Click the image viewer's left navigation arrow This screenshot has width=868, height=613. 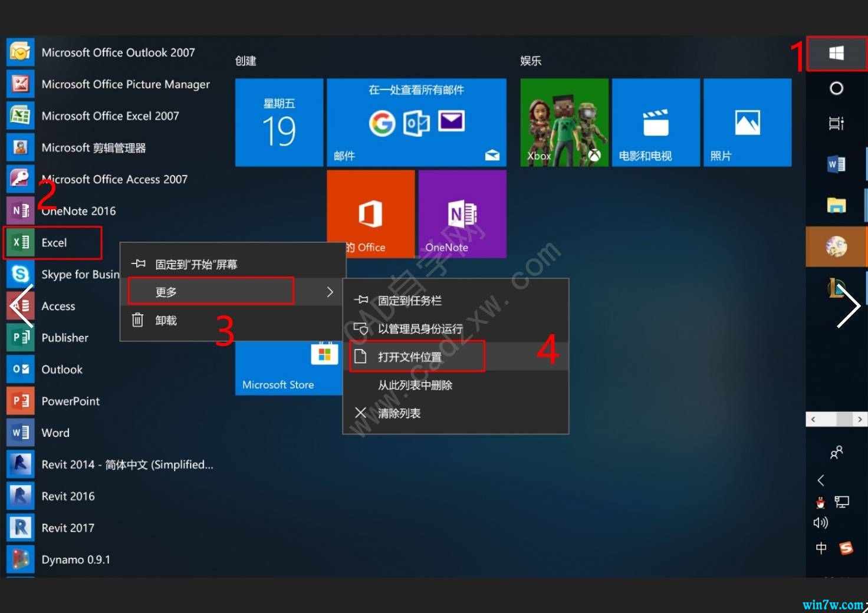22,306
